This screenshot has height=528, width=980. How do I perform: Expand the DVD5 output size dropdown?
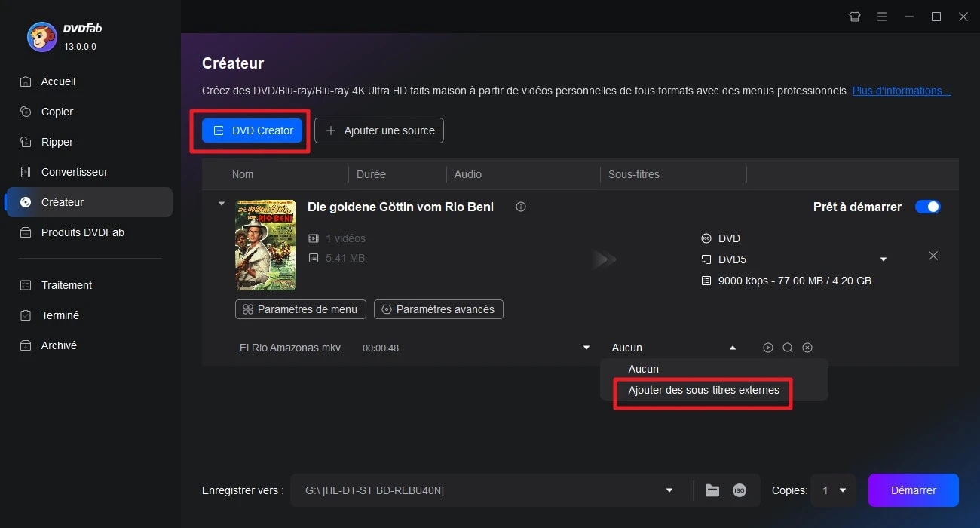tap(884, 260)
